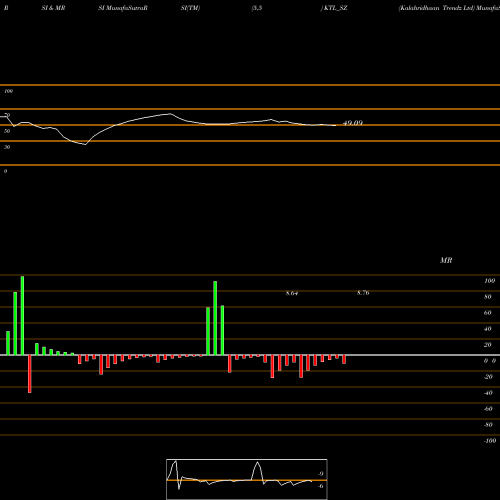Click the 30 label on RSI axis
This screenshot has width=500, height=500.
pyautogui.click(x=7, y=147)
